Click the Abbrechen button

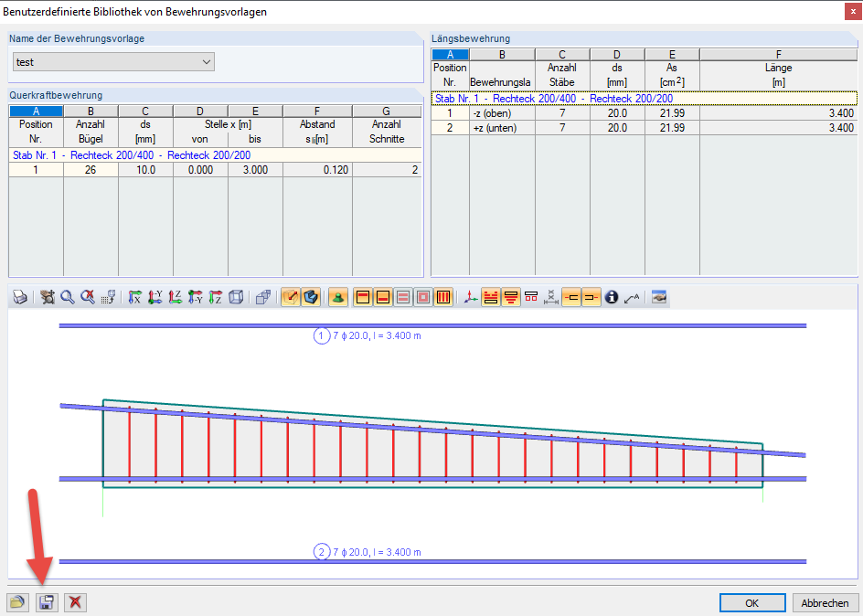point(825,603)
